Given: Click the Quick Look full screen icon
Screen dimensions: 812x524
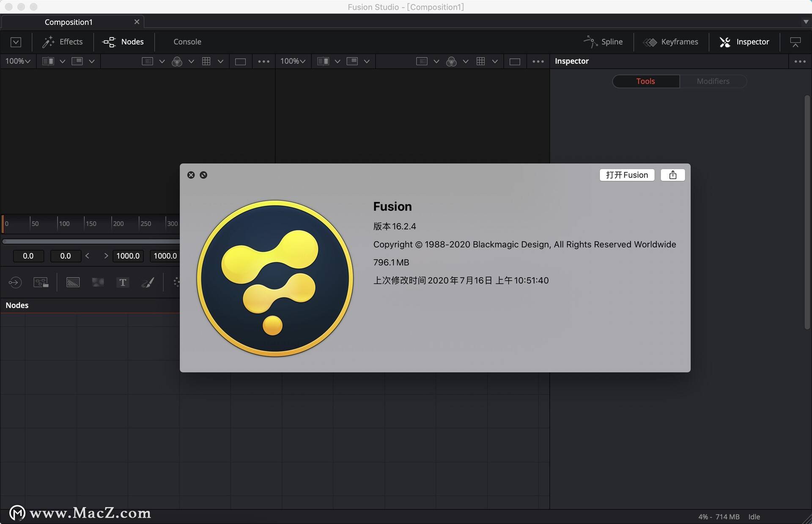Looking at the screenshot, I should click(x=203, y=175).
